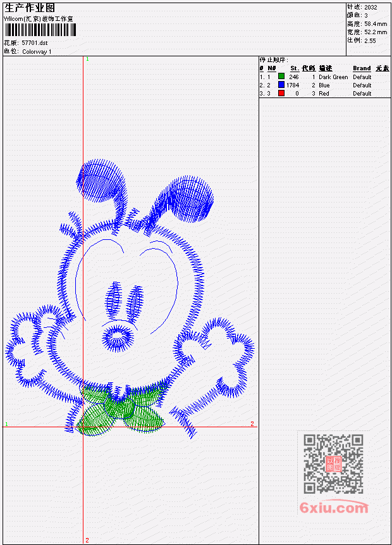Click row number '1. 1' in stop sequence
Screen dimensions: 392x545
click(265, 77)
